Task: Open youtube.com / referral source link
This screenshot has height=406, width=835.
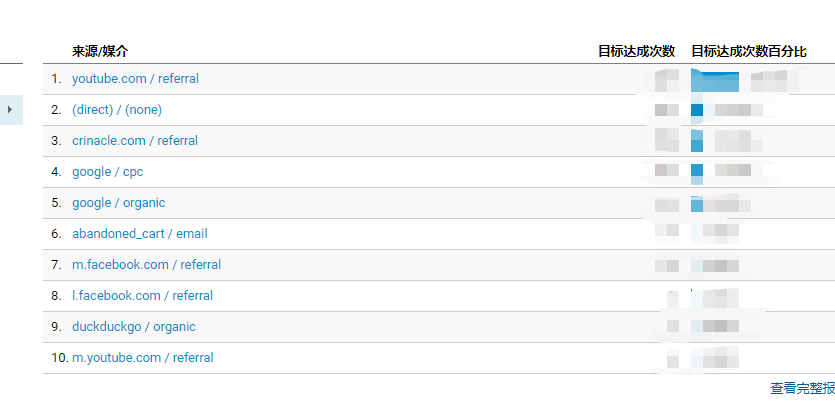Action: 135,79
